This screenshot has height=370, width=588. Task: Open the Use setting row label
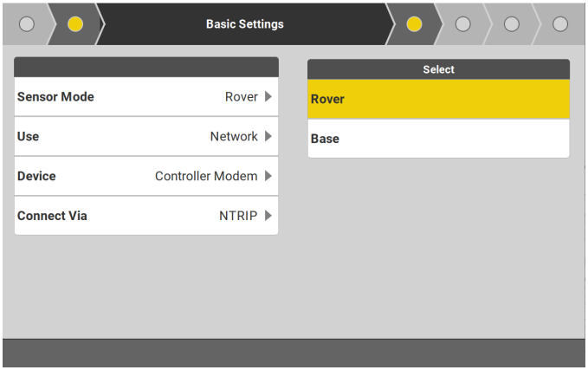[29, 137]
